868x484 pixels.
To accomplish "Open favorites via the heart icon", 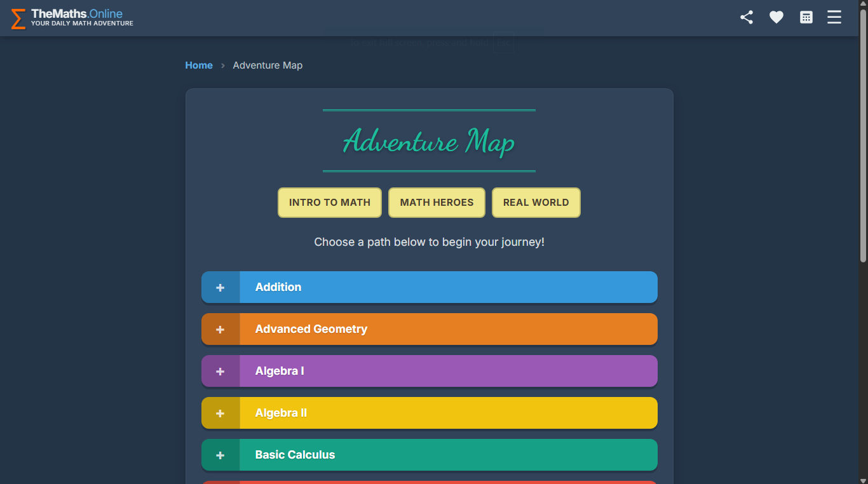I will pos(776,17).
